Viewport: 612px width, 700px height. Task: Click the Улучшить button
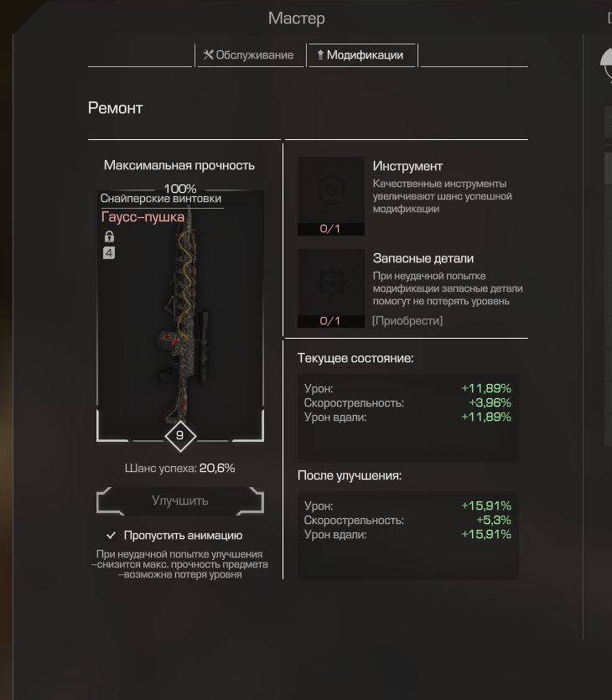click(180, 500)
